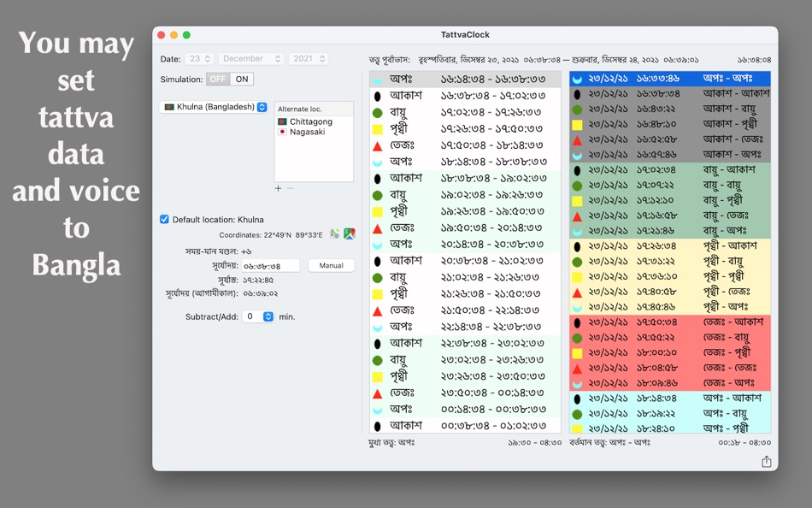
Task: Click Coordinates: 22°49'N 89°33'E text
Action: pos(270,235)
